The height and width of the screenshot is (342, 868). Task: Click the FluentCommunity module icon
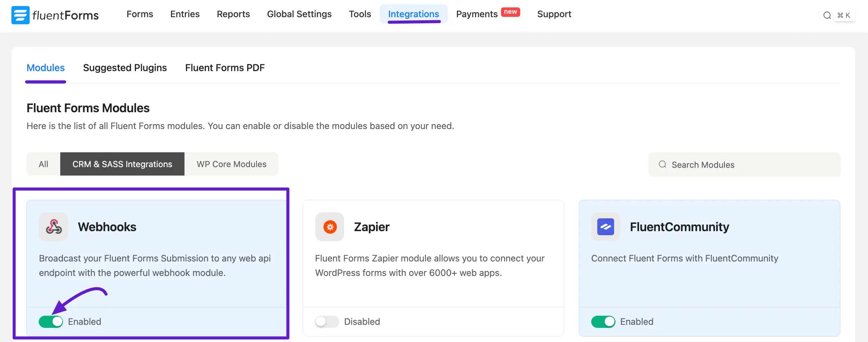click(x=605, y=227)
